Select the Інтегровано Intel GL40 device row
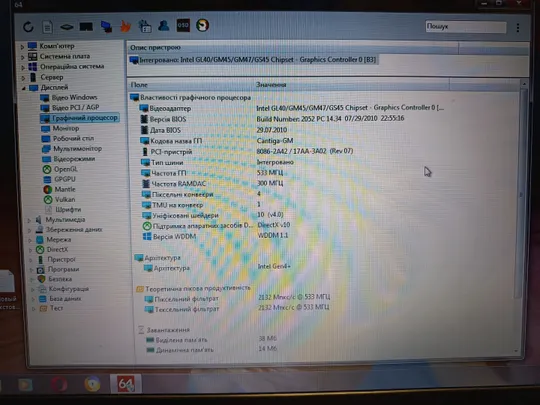Viewport: 540px width, 405px height. click(253, 60)
